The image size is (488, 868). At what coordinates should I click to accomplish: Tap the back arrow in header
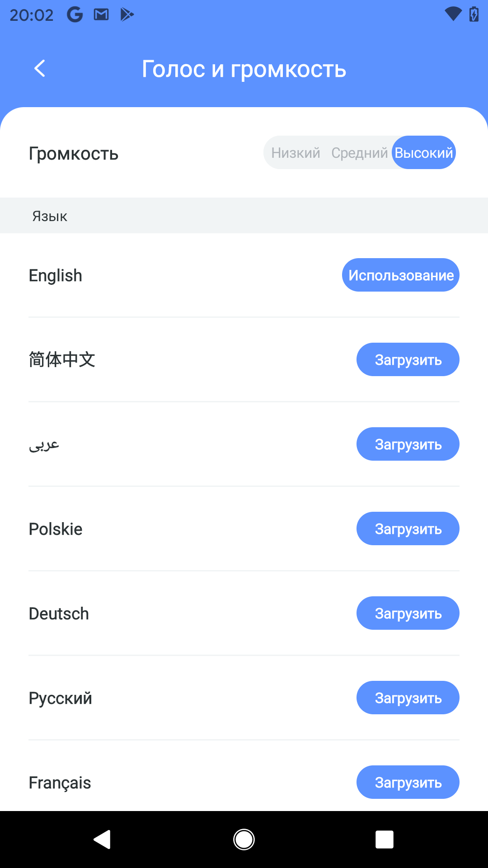point(40,69)
